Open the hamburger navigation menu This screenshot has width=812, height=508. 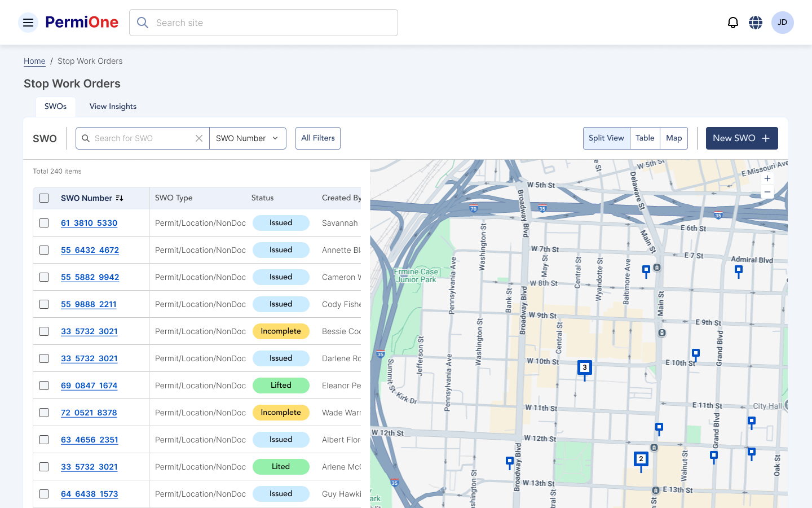click(28, 23)
